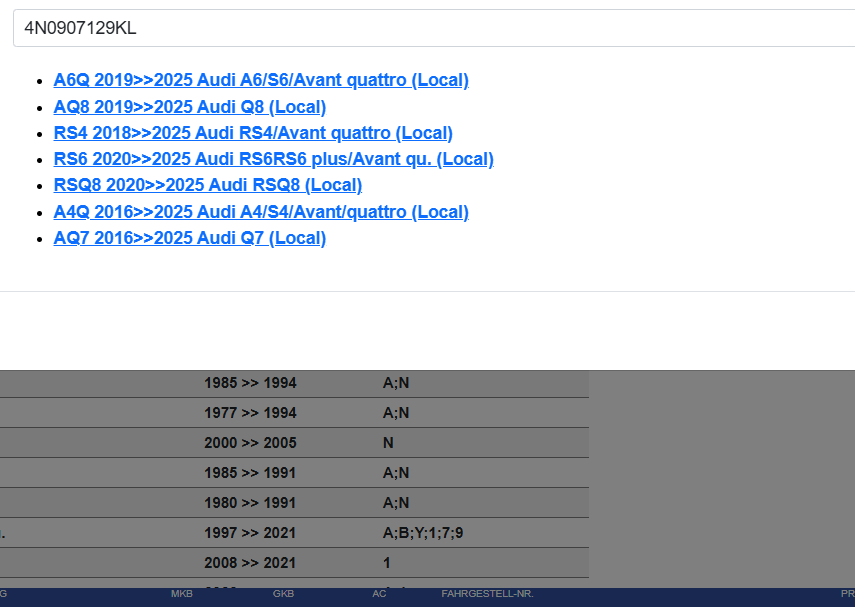Select the RS4 Audi RS4/Avant quattro link
This screenshot has height=607, width=855.
click(253, 133)
